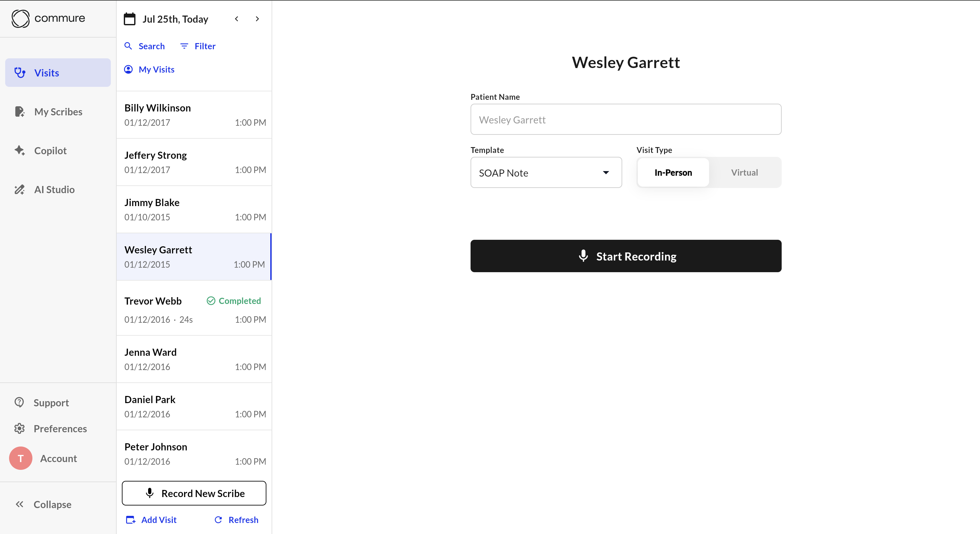Click Record New Scribe button
Screen dimensions: 980x534
(x=194, y=493)
